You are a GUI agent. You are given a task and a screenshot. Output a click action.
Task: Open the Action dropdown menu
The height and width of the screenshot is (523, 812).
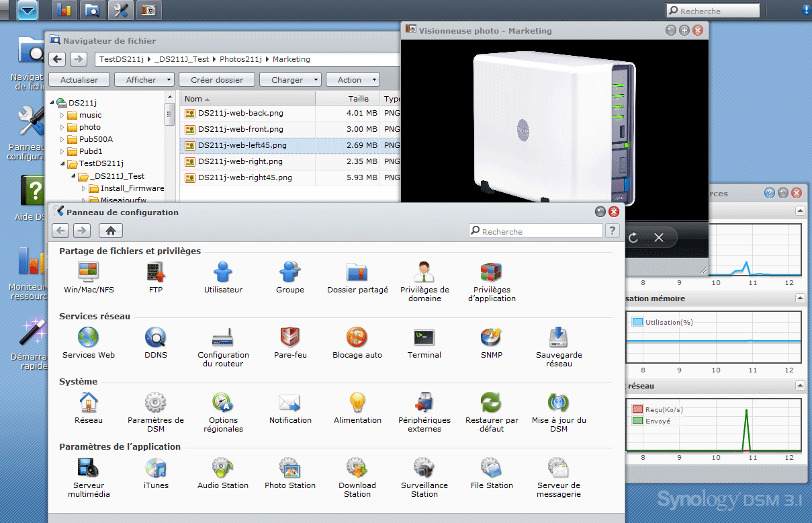(353, 79)
